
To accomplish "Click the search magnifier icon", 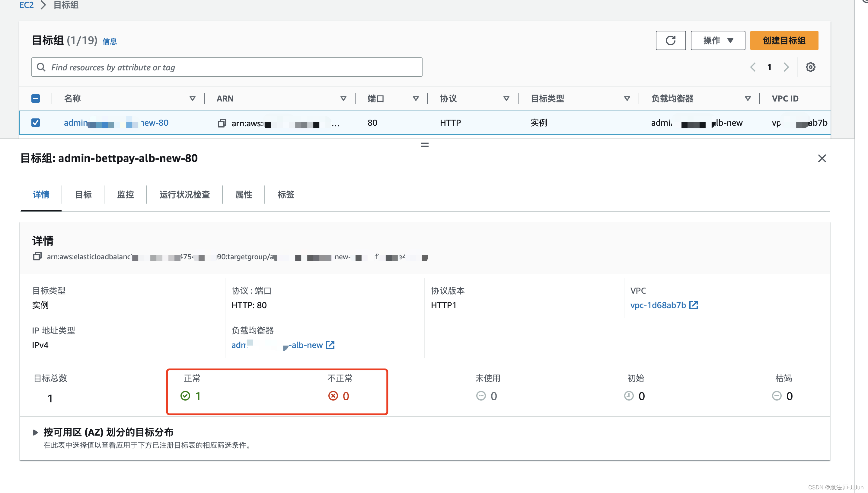I will click(x=41, y=67).
